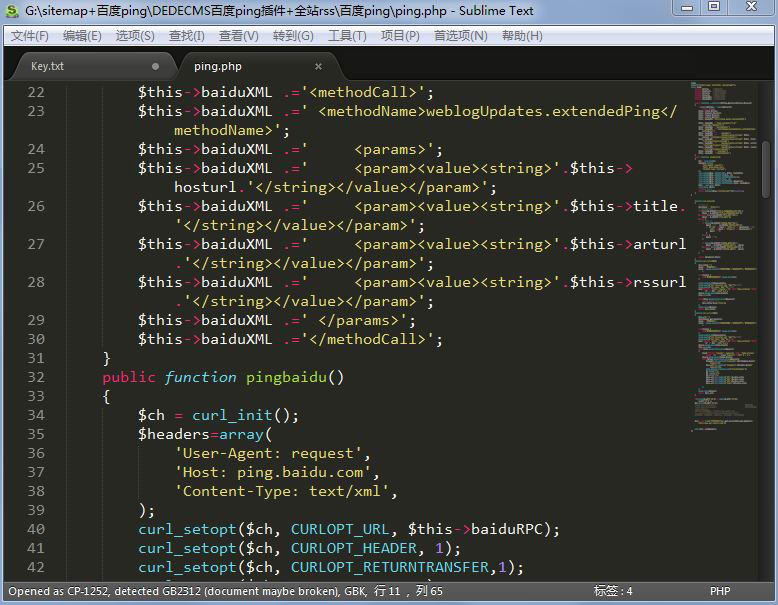Click line number 32 in the gutter
The height and width of the screenshot is (605, 778).
pos(36,377)
